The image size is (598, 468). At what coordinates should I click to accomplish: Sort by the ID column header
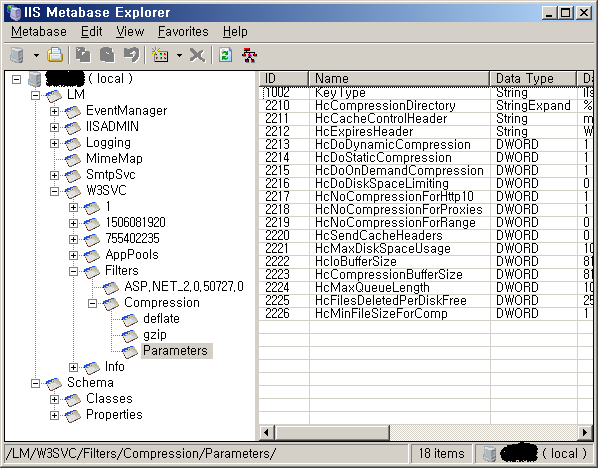click(284, 79)
